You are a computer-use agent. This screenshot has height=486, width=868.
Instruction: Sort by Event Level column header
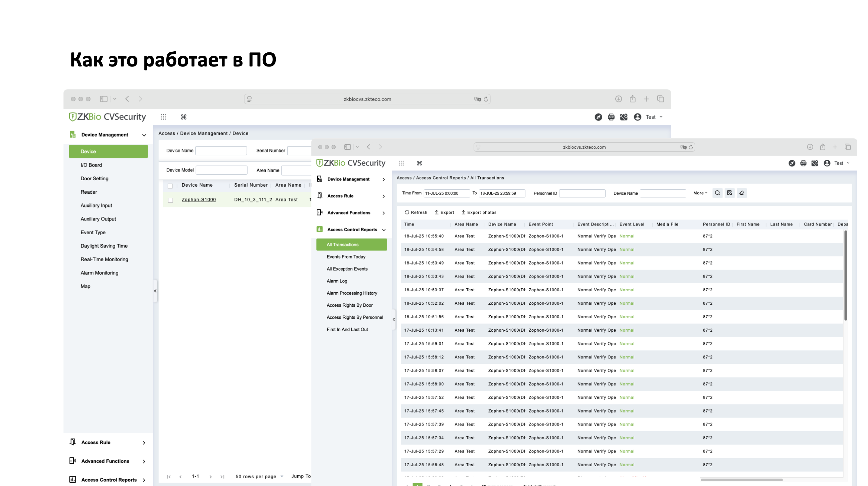click(x=632, y=224)
